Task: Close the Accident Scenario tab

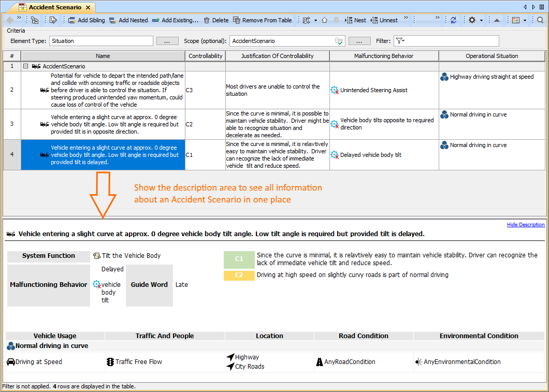Action: tap(88, 7)
